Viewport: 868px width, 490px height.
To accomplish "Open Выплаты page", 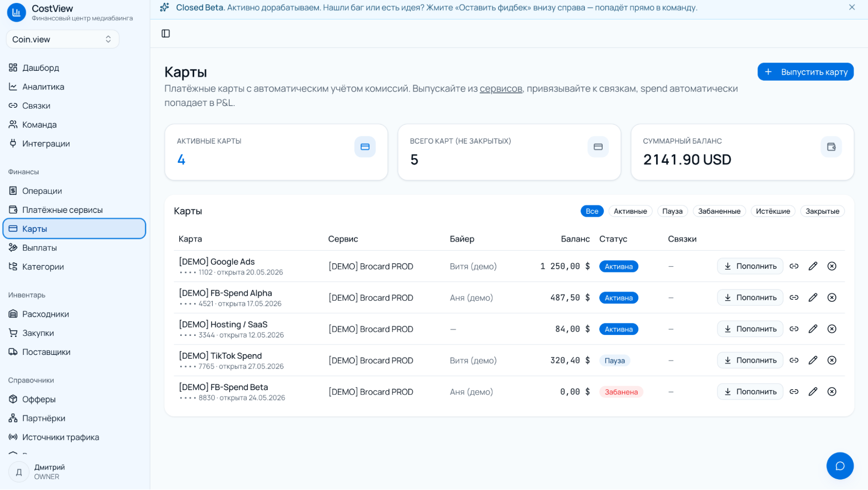I will point(74,248).
